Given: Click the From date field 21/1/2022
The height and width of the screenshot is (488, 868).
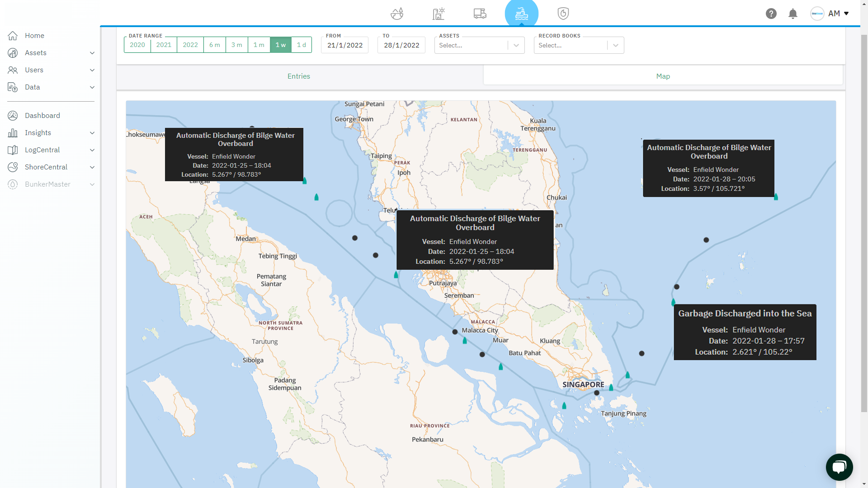Looking at the screenshot, I should click(x=345, y=45).
